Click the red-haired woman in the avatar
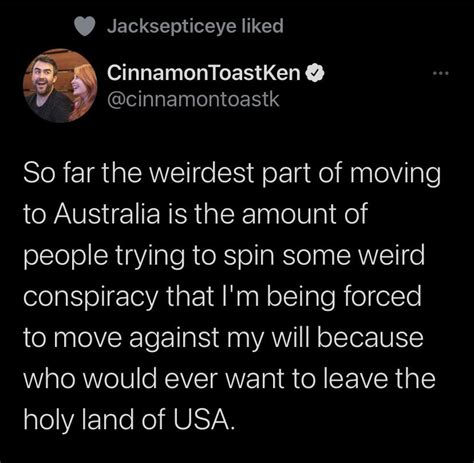 tap(82, 92)
